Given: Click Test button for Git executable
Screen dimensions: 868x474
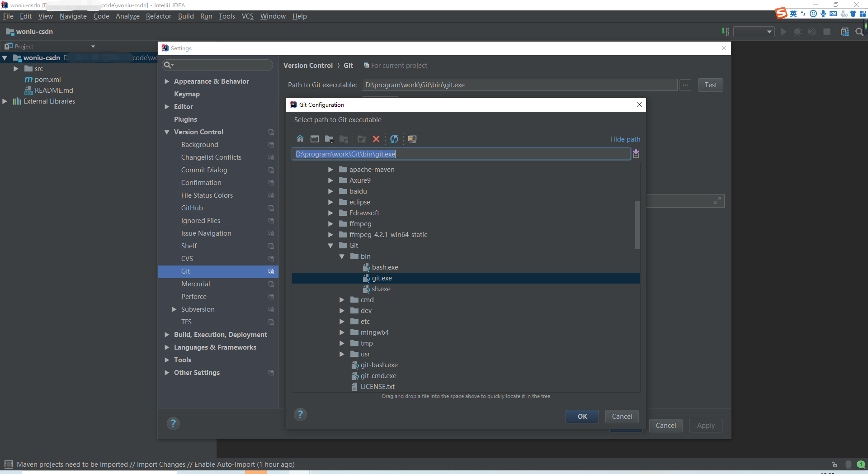Looking at the screenshot, I should 710,85.
